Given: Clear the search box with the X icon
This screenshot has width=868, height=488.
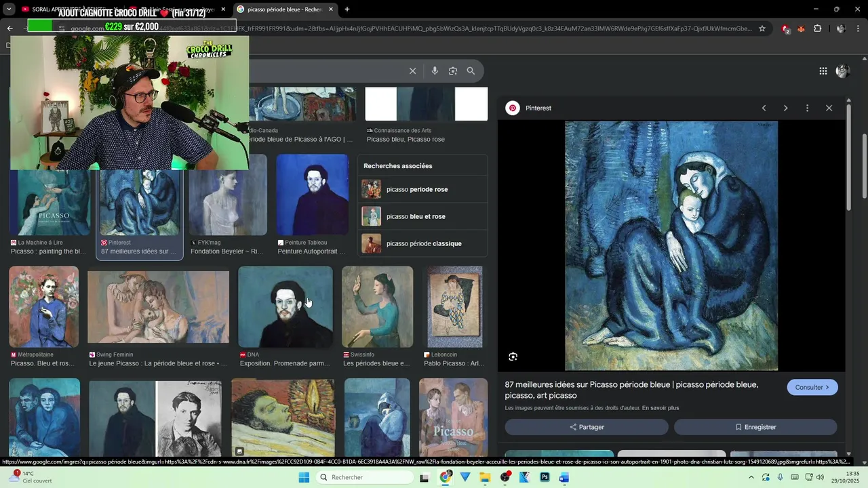Looking at the screenshot, I should pyautogui.click(x=412, y=70).
